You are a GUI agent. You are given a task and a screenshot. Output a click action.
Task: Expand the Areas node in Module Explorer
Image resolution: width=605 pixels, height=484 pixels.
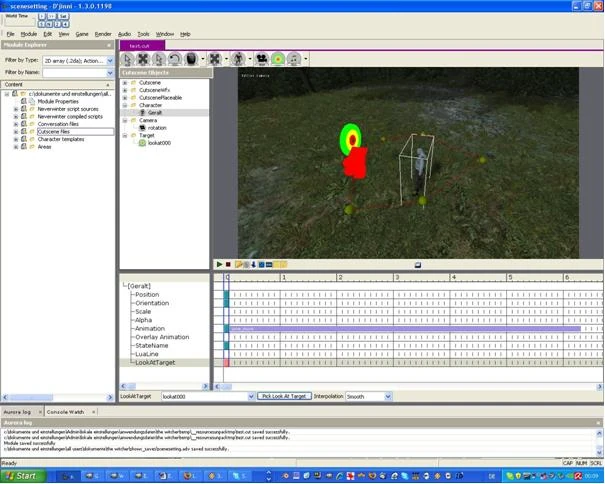click(x=16, y=147)
